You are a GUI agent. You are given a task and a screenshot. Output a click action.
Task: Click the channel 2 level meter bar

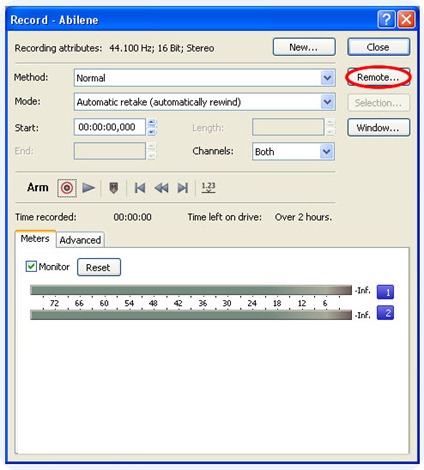click(191, 315)
